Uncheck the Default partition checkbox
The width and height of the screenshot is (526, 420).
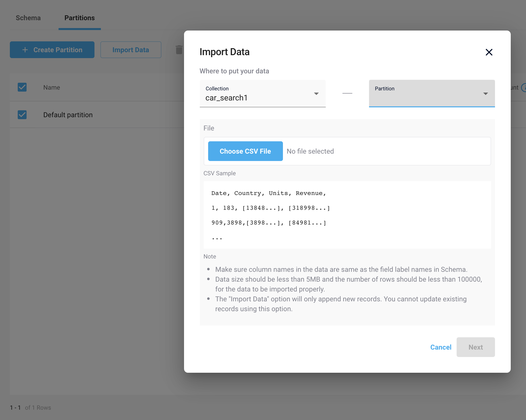click(22, 115)
